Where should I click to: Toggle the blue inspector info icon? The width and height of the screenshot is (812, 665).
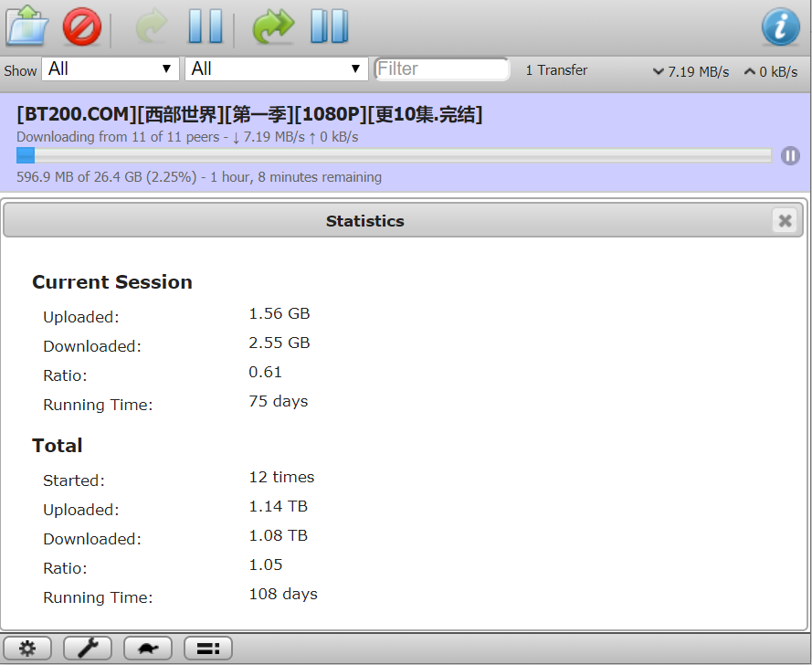780,26
